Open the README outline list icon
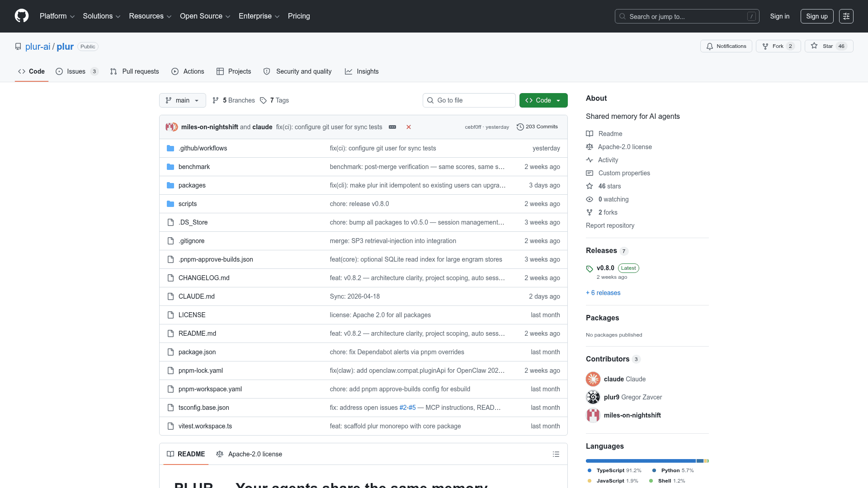868x488 pixels. (x=556, y=454)
